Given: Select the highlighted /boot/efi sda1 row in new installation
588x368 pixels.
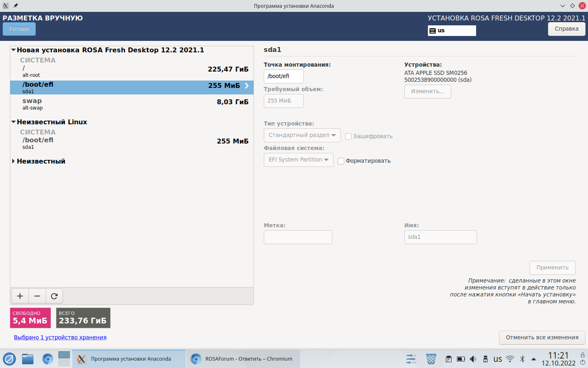Looking at the screenshot, I should coord(132,88).
